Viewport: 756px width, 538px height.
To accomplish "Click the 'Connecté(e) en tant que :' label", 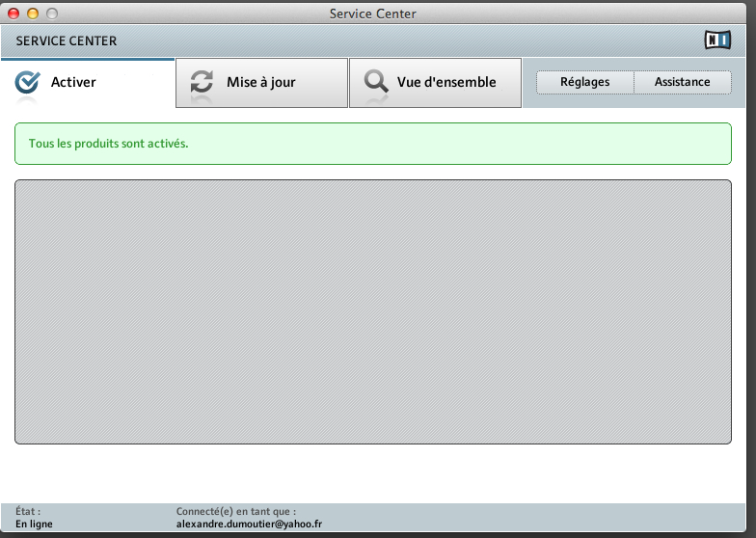I will coord(235,511).
